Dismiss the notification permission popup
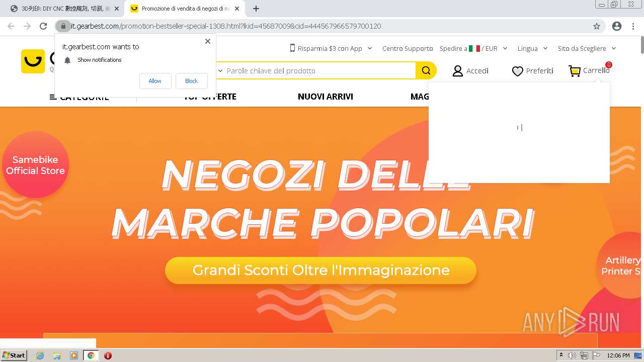 click(208, 41)
